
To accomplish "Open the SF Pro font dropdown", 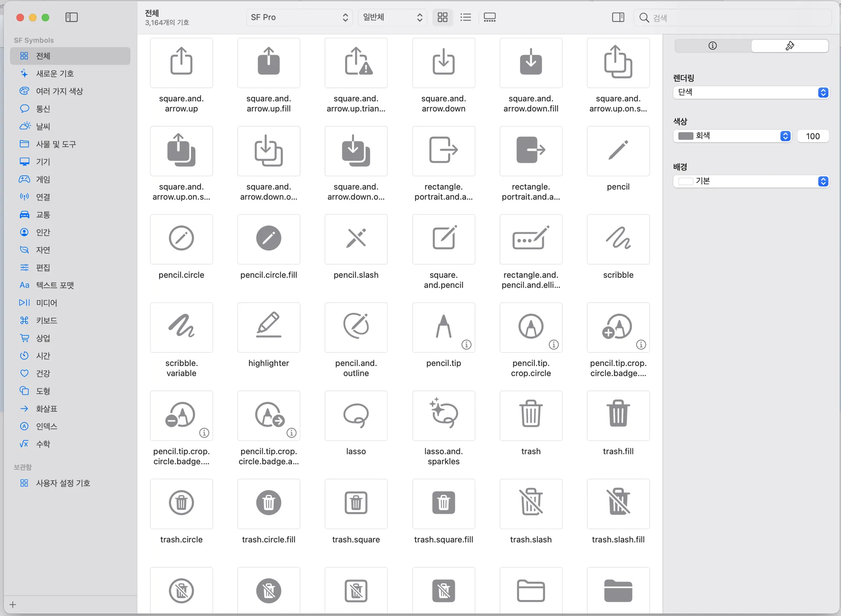I will pos(299,17).
